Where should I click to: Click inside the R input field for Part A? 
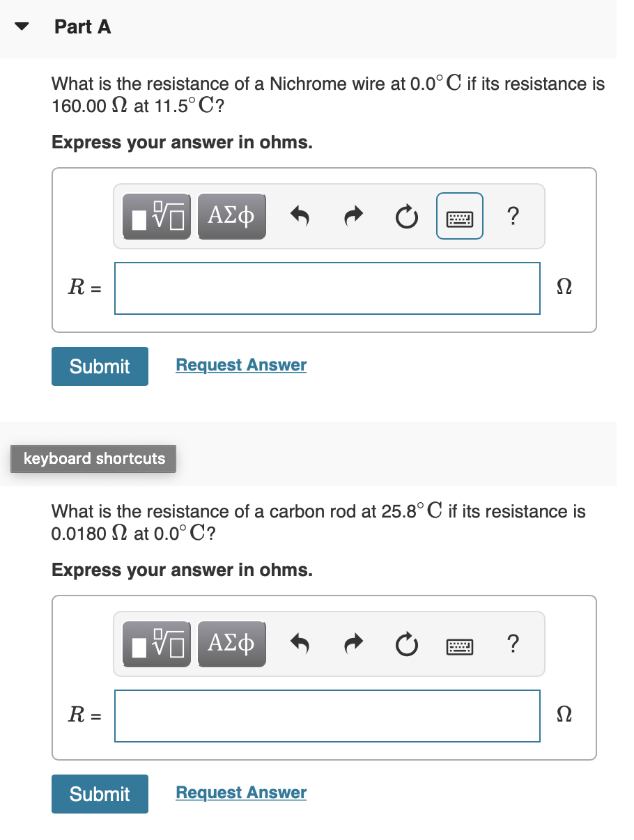click(327, 288)
